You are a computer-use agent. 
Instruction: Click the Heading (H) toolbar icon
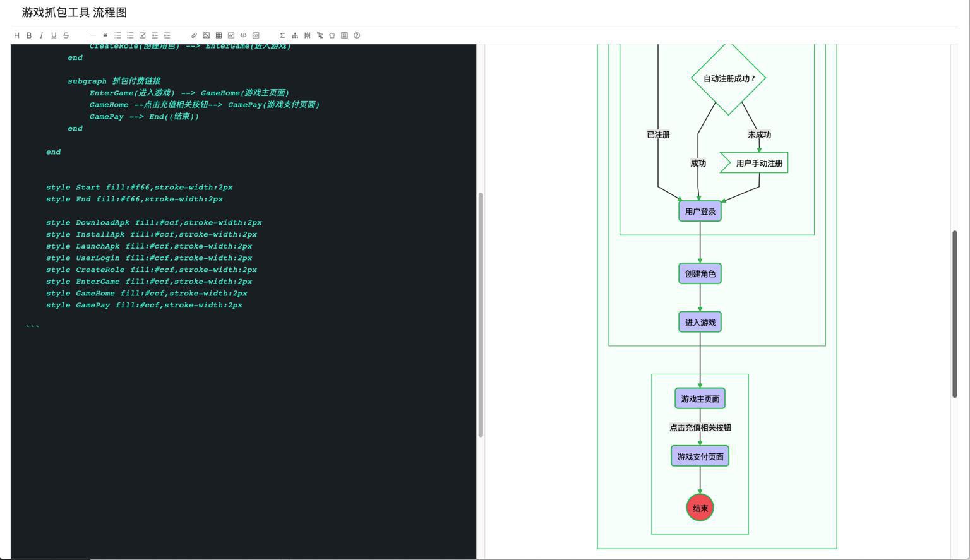click(x=16, y=35)
